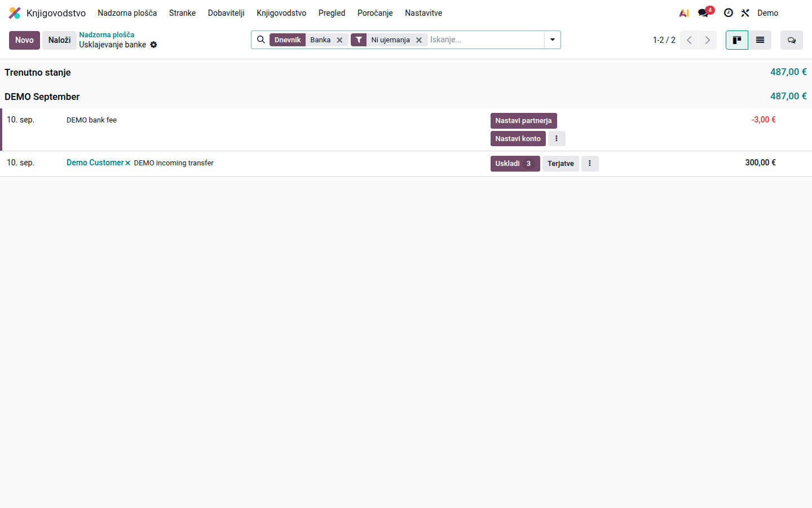Click the Naloži button
This screenshot has height=508, width=812.
click(59, 40)
